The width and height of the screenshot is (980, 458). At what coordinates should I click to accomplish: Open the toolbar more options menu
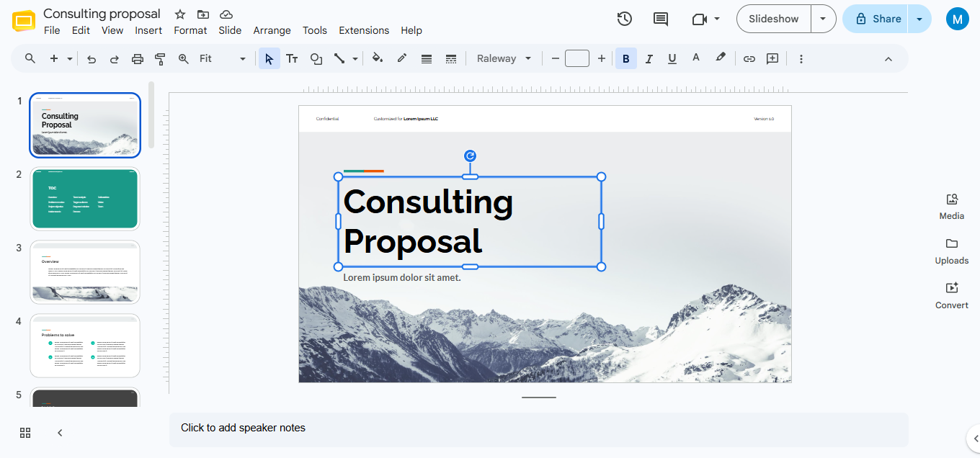(801, 59)
